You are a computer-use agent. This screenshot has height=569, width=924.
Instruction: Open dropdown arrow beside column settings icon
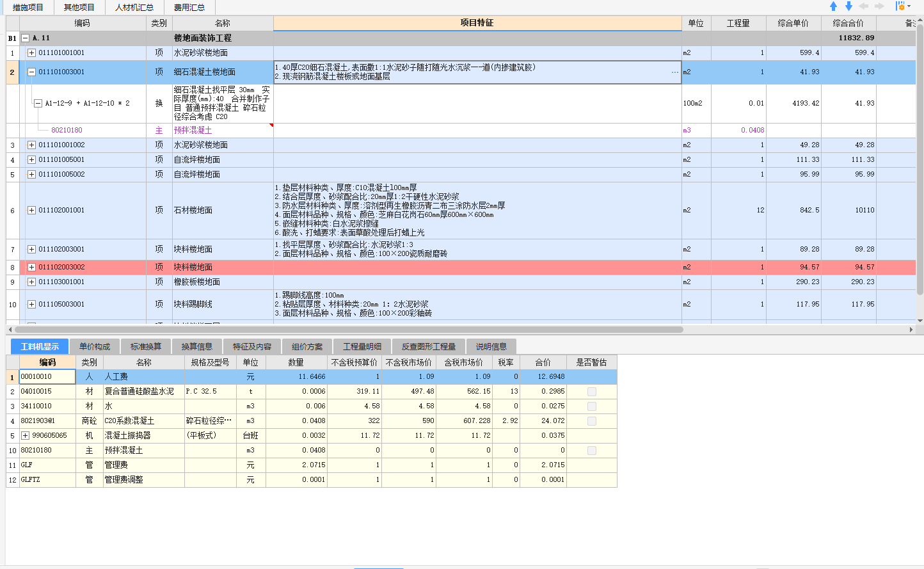click(x=909, y=6)
